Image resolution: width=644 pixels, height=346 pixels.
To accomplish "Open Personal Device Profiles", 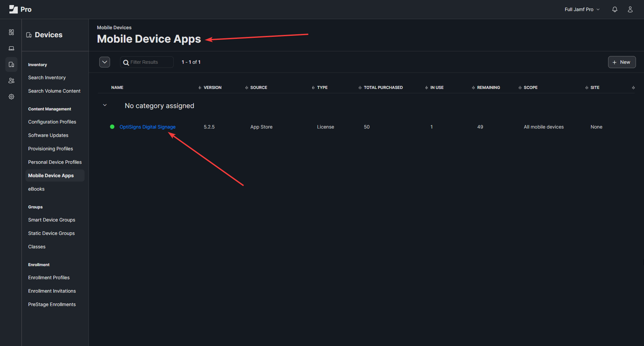I will 55,162.
